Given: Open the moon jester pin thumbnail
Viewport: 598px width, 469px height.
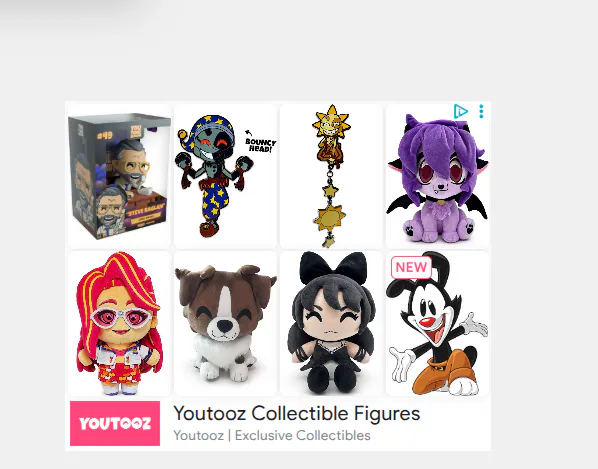Looking at the screenshot, I should coord(225,176).
